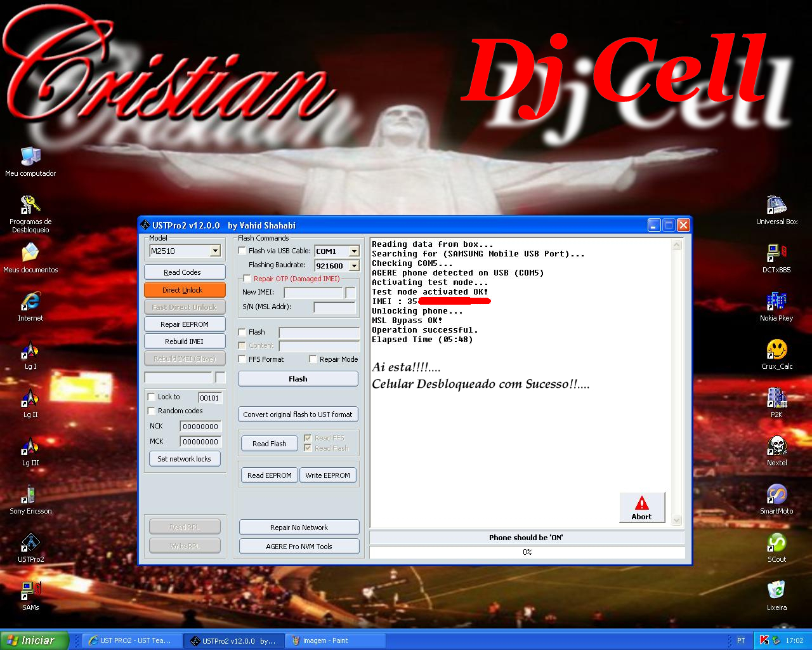The height and width of the screenshot is (650, 812).
Task: Click Lock to 00101 value field
Action: (210, 398)
